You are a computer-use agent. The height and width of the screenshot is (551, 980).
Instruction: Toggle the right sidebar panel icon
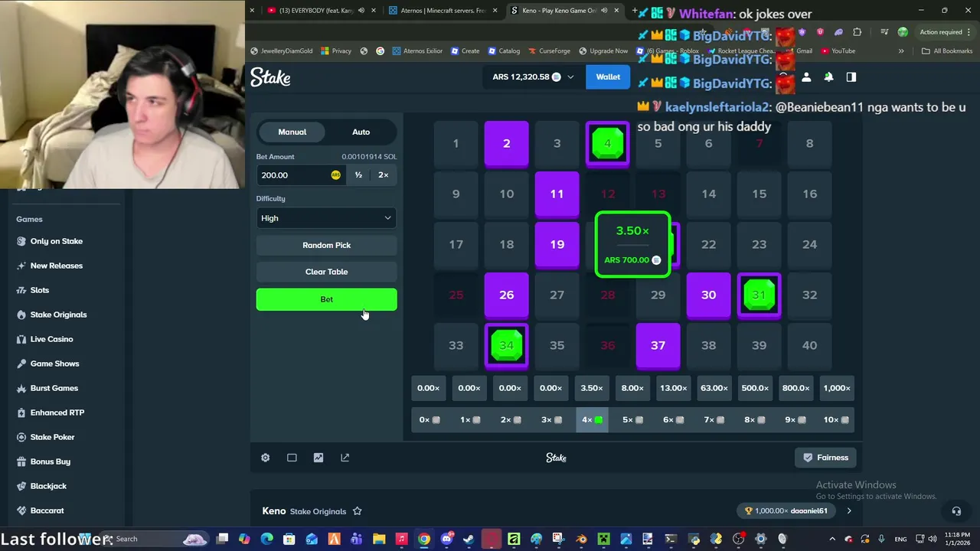point(851,77)
